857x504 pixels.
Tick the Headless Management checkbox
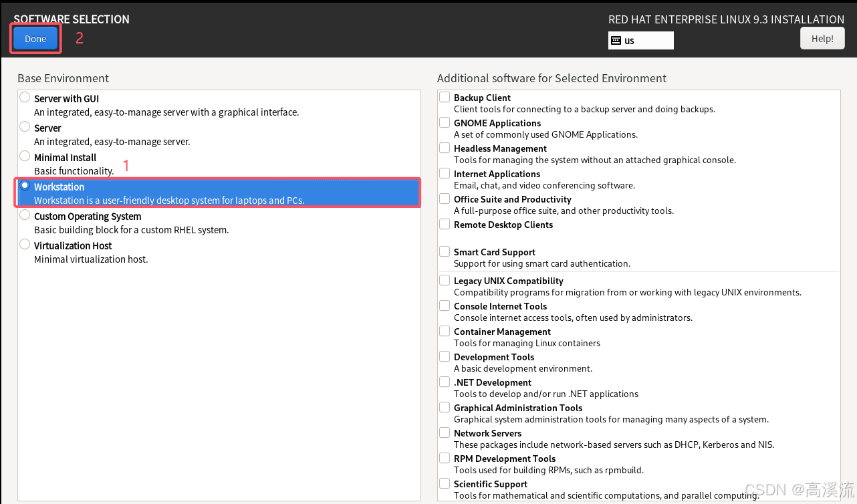point(445,148)
